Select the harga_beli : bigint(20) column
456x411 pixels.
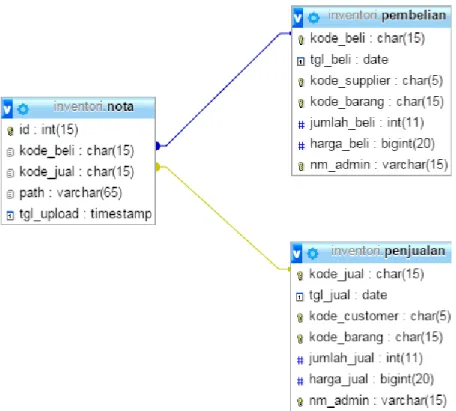pos(372,144)
